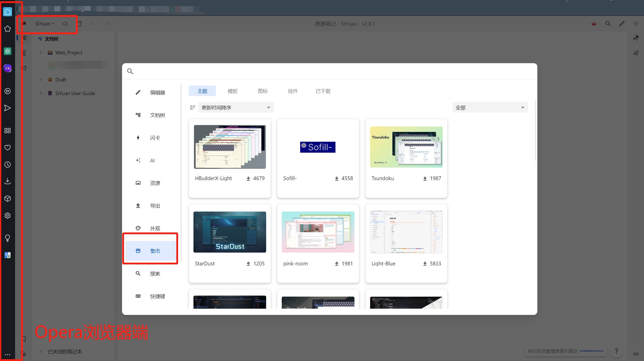Screen dimensions: 644x361
Task: Click the ChatGPT icon in Opera sidebar
Action: coord(8,51)
